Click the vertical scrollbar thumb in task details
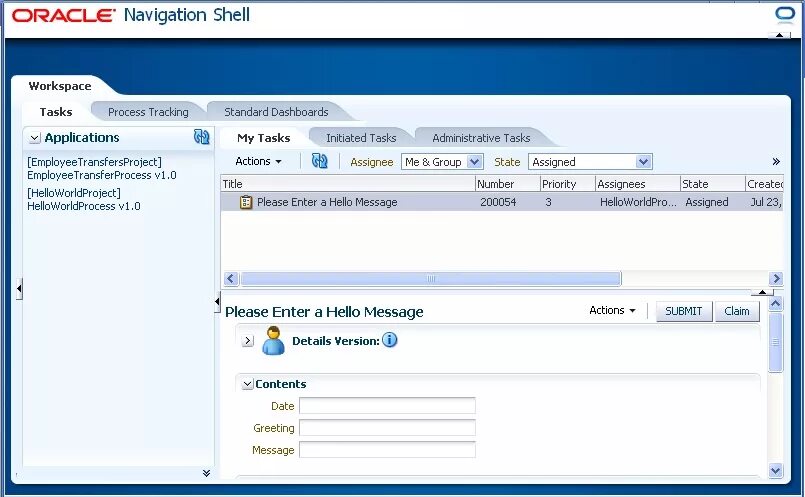 coord(775,342)
